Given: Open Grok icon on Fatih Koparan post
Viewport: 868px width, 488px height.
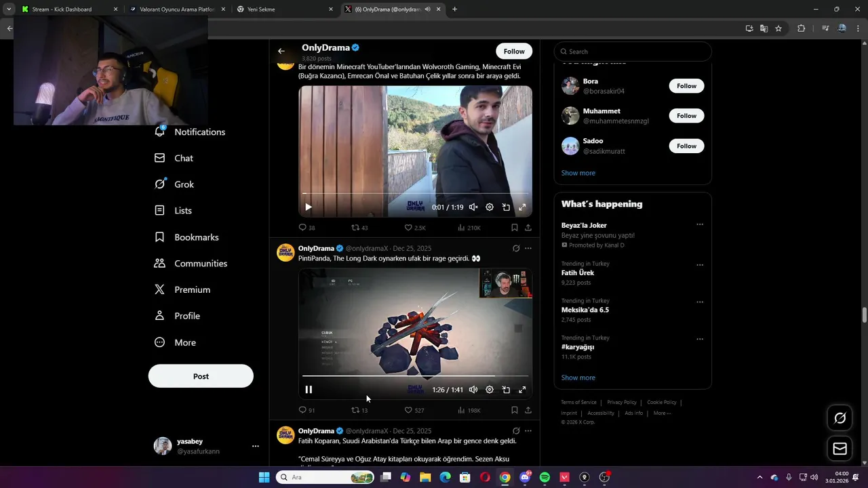Looking at the screenshot, I should 516,431.
